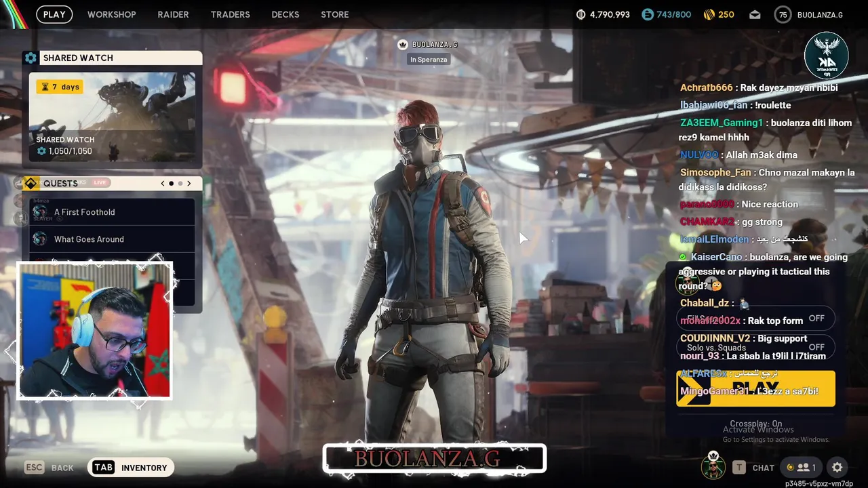The height and width of the screenshot is (488, 868).
Task: Click chat message gg strong
Action: click(762, 222)
